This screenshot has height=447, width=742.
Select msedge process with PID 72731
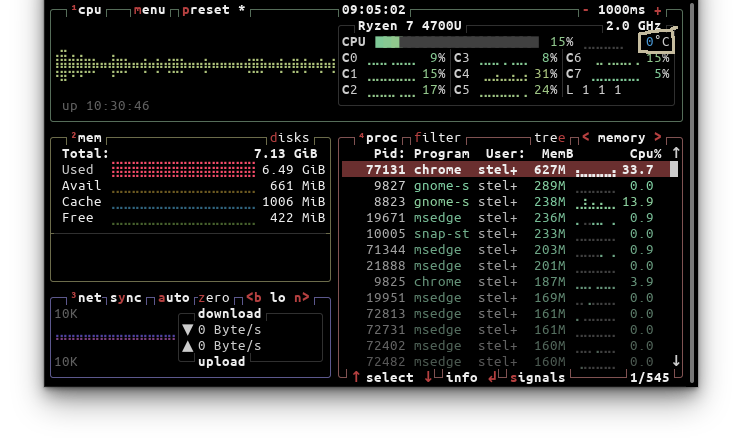coord(506,329)
